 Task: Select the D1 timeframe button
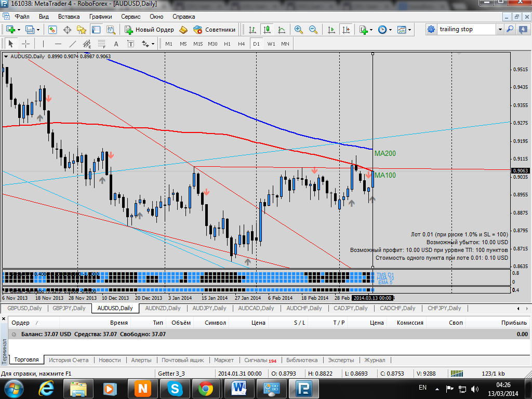pyautogui.click(x=256, y=44)
